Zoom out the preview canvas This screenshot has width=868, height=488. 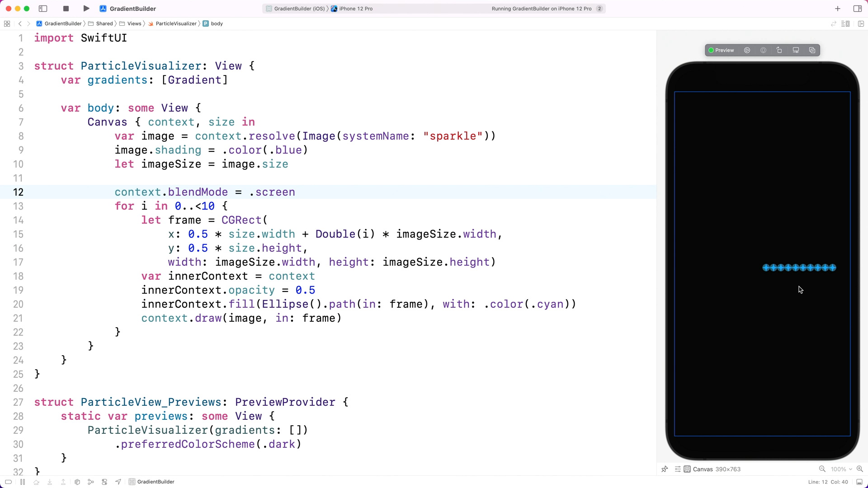[822, 469]
